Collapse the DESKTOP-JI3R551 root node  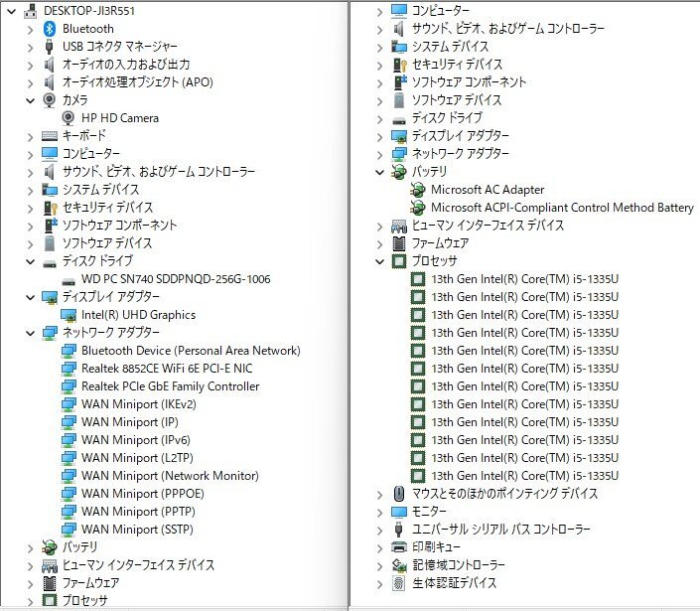12,11
